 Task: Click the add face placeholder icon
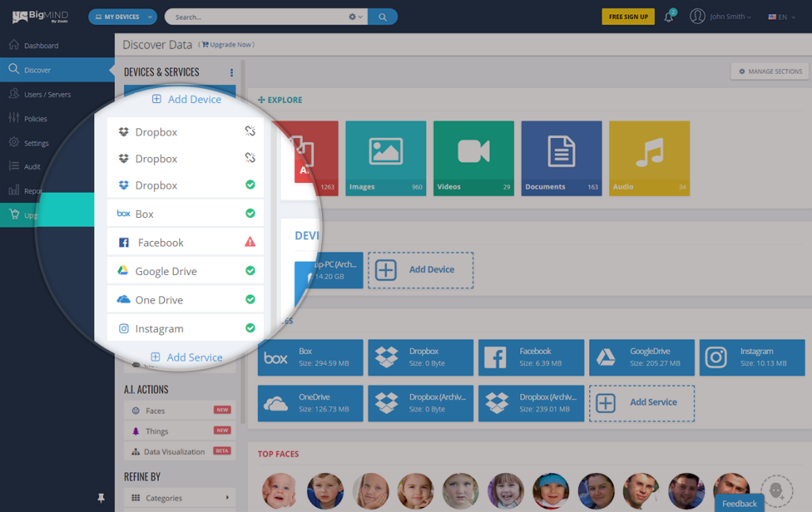click(776, 491)
